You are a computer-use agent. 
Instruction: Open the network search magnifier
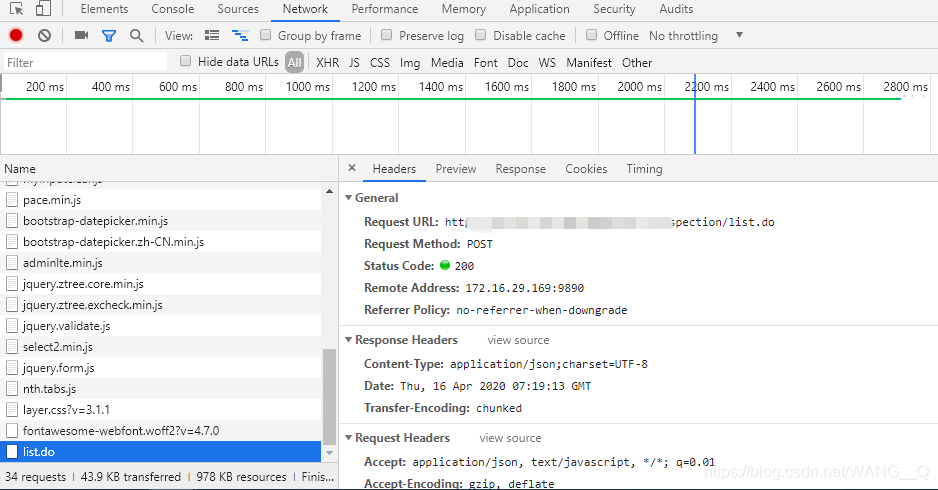pyautogui.click(x=136, y=35)
